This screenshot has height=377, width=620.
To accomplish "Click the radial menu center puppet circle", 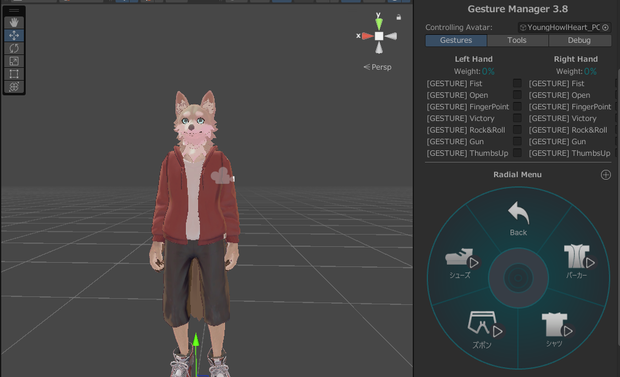I will tap(518, 278).
